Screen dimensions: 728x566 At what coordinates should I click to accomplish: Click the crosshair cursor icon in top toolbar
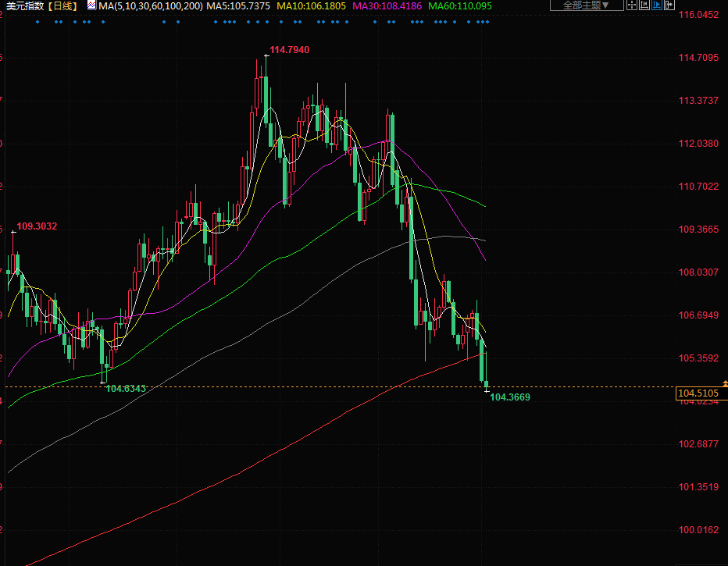(x=632, y=5)
